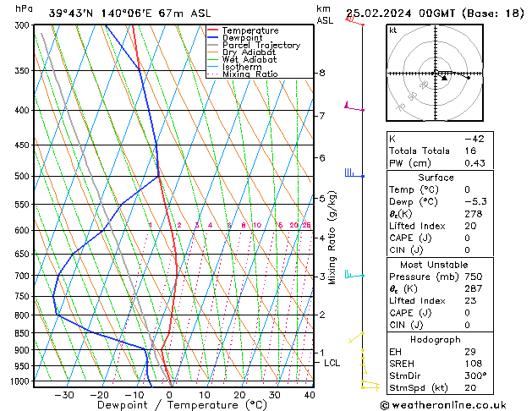Click the 500 hPa pressure axis label

point(22,177)
